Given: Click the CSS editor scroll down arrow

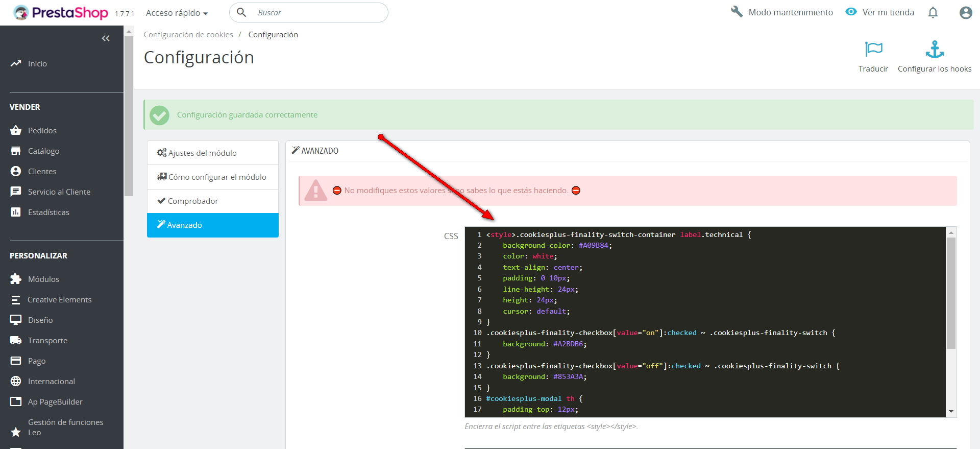Looking at the screenshot, I should (951, 412).
